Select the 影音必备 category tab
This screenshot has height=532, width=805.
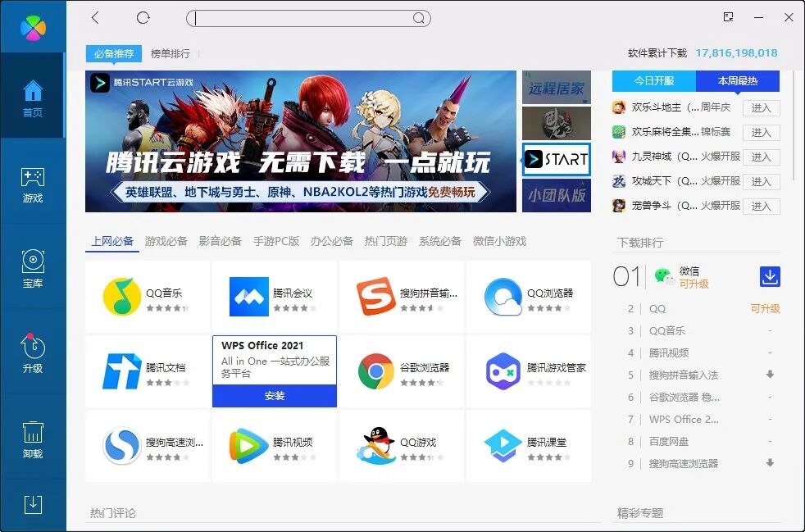(221, 241)
